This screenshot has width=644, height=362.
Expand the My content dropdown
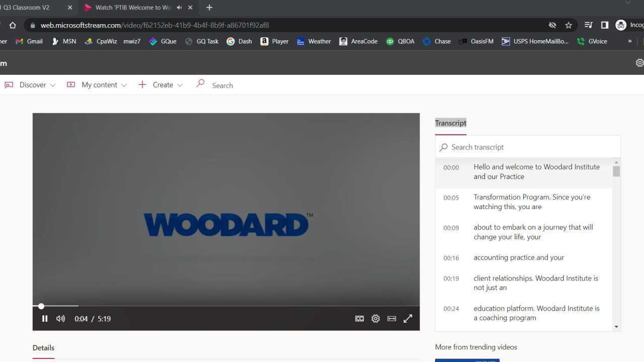coord(99,85)
